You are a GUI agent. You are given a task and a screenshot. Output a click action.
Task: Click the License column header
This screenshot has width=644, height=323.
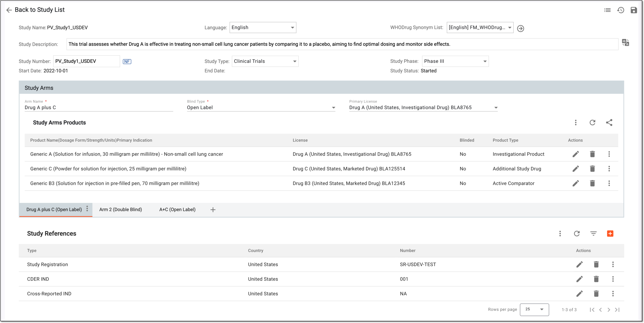pyautogui.click(x=300, y=140)
